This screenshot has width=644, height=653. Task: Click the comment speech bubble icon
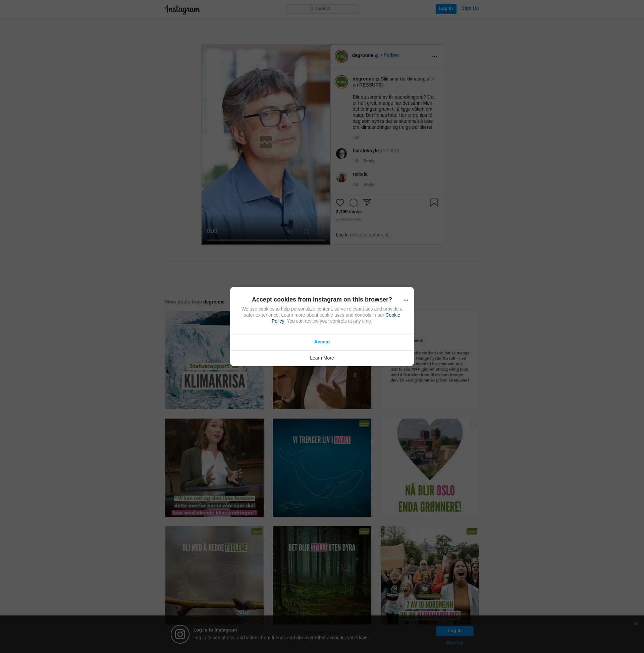pos(353,203)
